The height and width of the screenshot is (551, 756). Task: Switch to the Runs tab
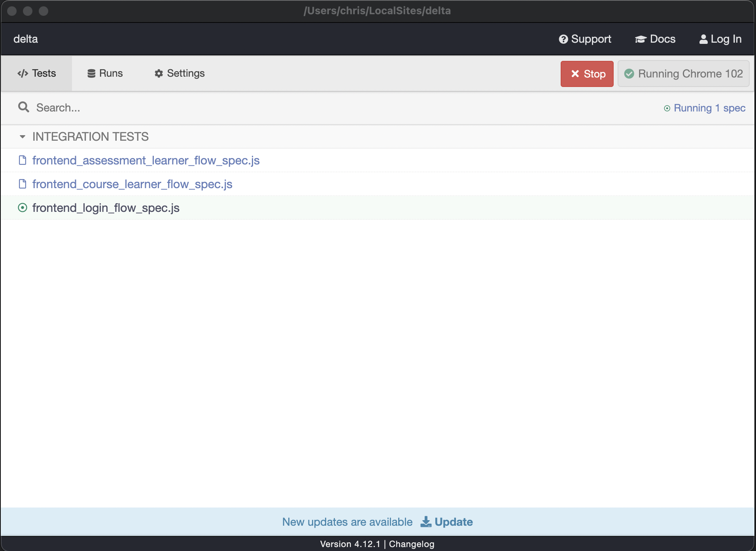pyautogui.click(x=105, y=74)
